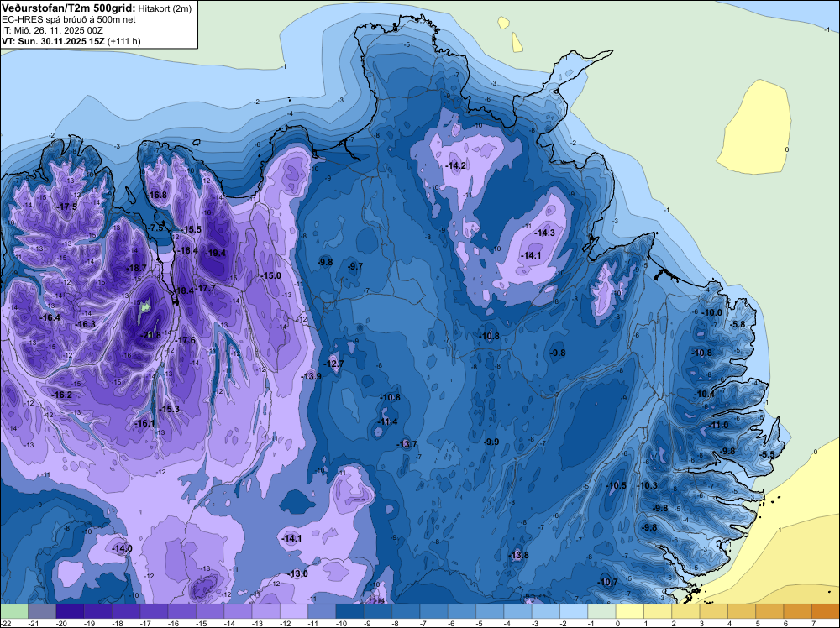Click the -15.0 temperature reading

[271, 275]
